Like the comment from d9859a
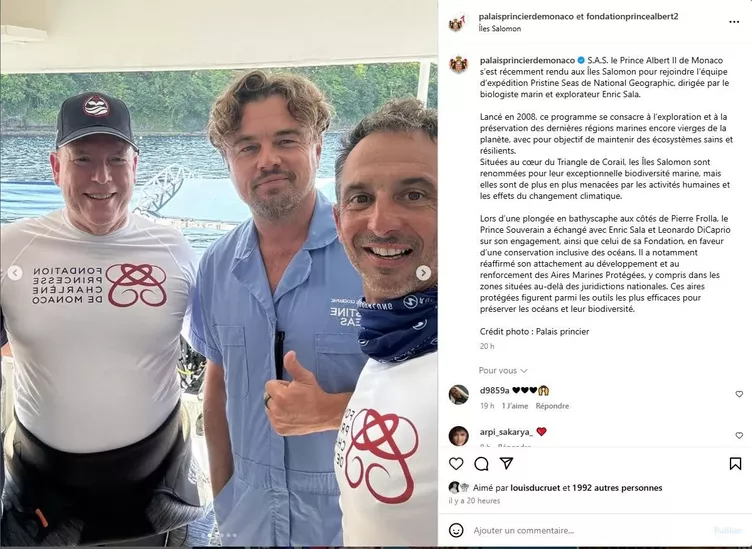This screenshot has height=549, width=752. click(x=739, y=394)
